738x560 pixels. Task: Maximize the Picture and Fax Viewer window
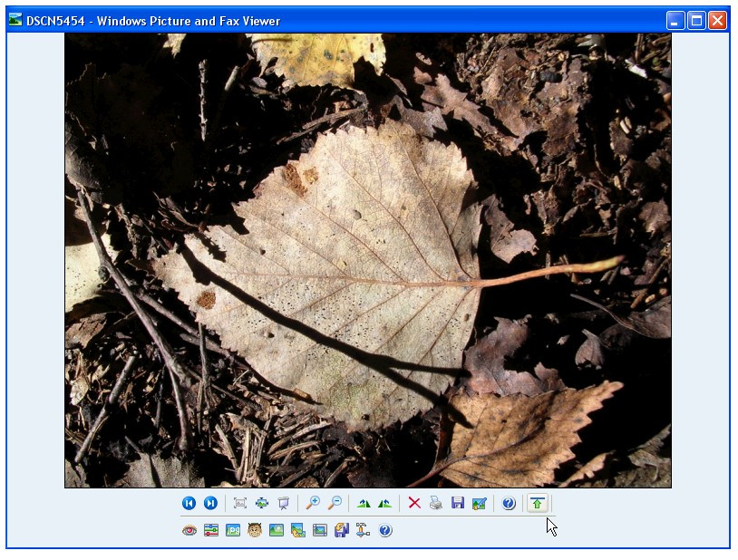696,21
